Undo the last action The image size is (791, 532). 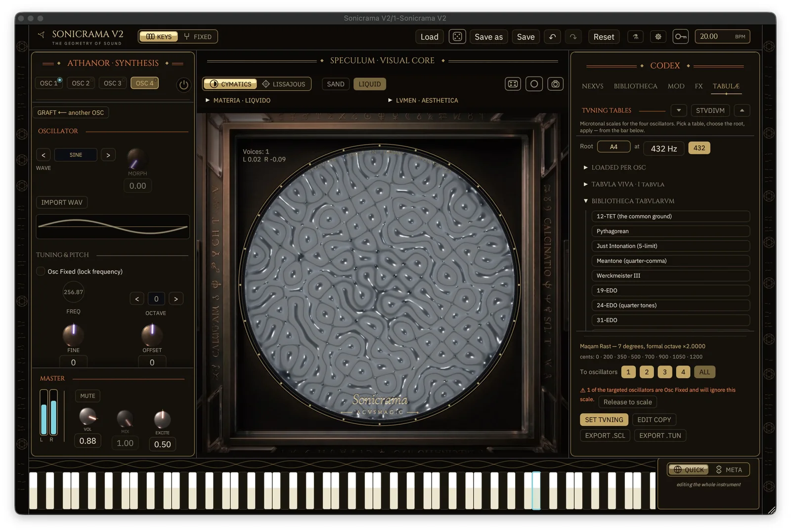pyautogui.click(x=553, y=37)
